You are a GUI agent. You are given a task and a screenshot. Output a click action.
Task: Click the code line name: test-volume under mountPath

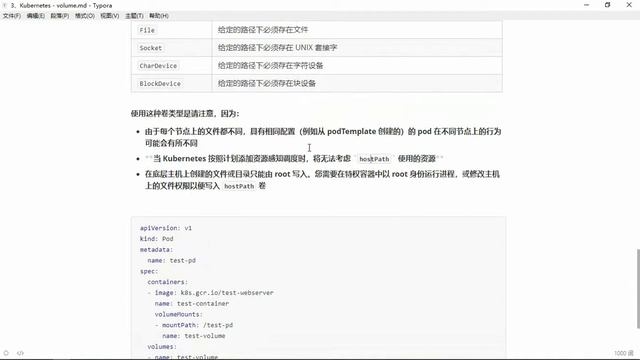pyautogui.click(x=194, y=336)
